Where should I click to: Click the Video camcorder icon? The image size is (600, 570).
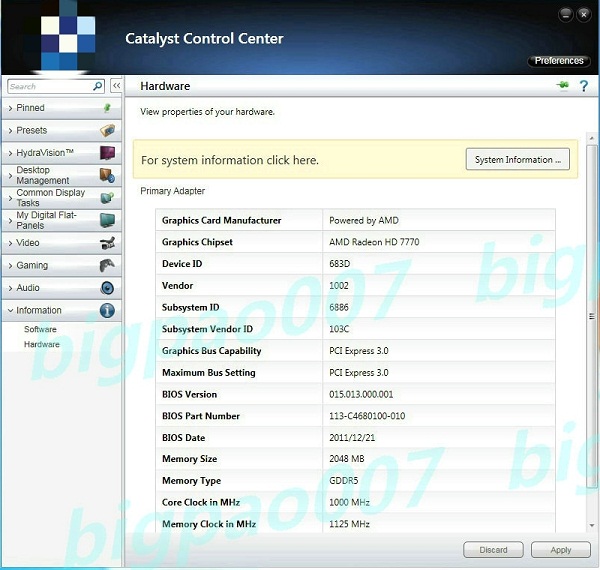pyautogui.click(x=108, y=243)
